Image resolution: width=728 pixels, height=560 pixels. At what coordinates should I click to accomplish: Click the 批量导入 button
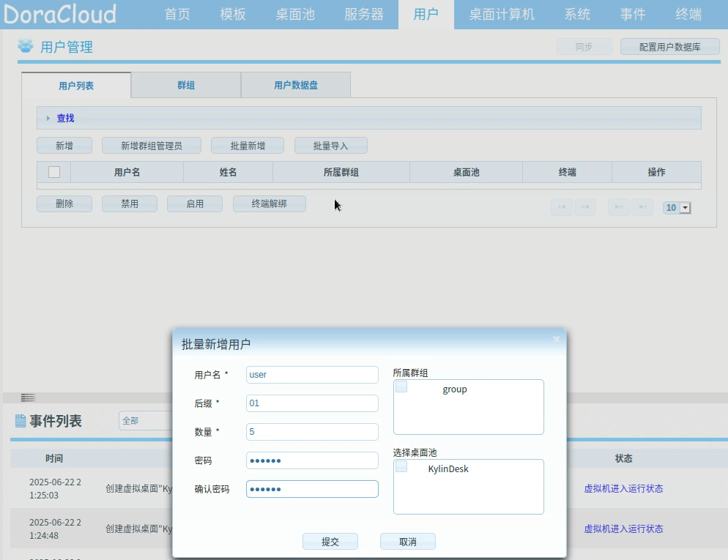point(332,145)
